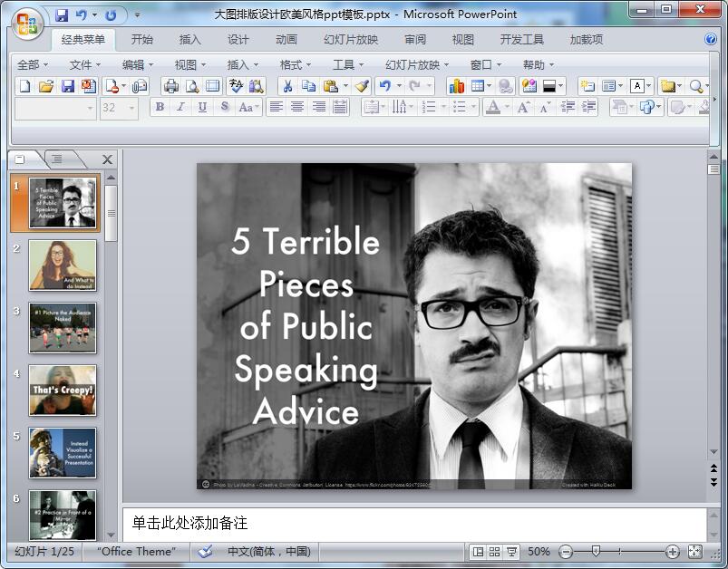Decrease font size with the smaller A icon
The height and width of the screenshot is (569, 728).
(545, 107)
